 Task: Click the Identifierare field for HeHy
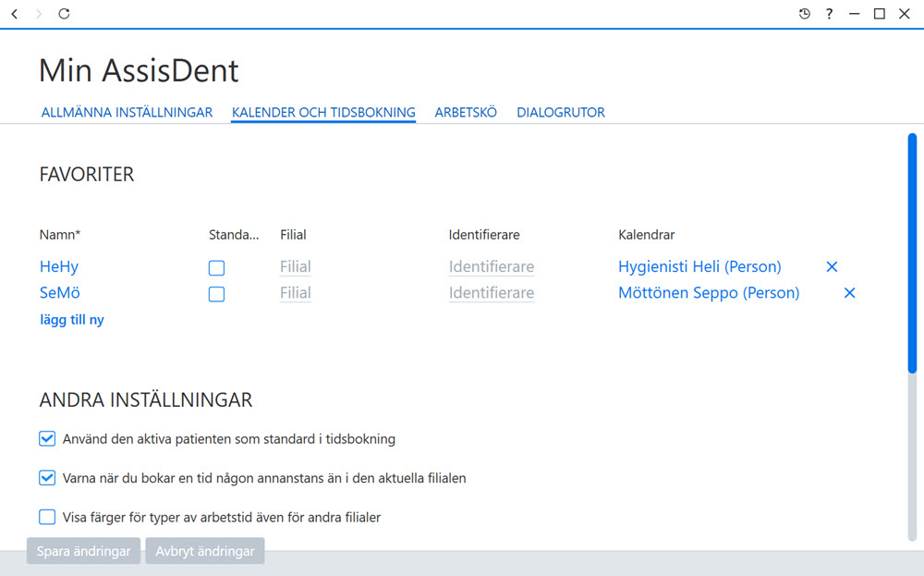point(492,266)
